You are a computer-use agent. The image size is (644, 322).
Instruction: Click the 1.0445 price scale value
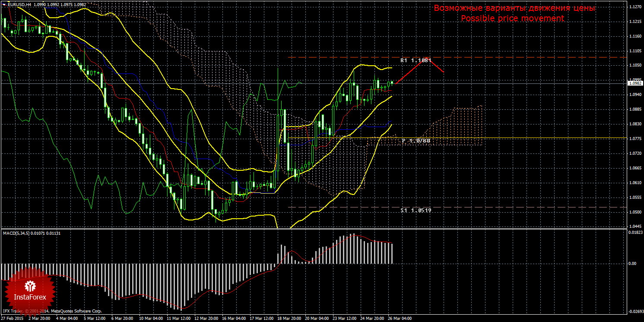tap(634, 226)
